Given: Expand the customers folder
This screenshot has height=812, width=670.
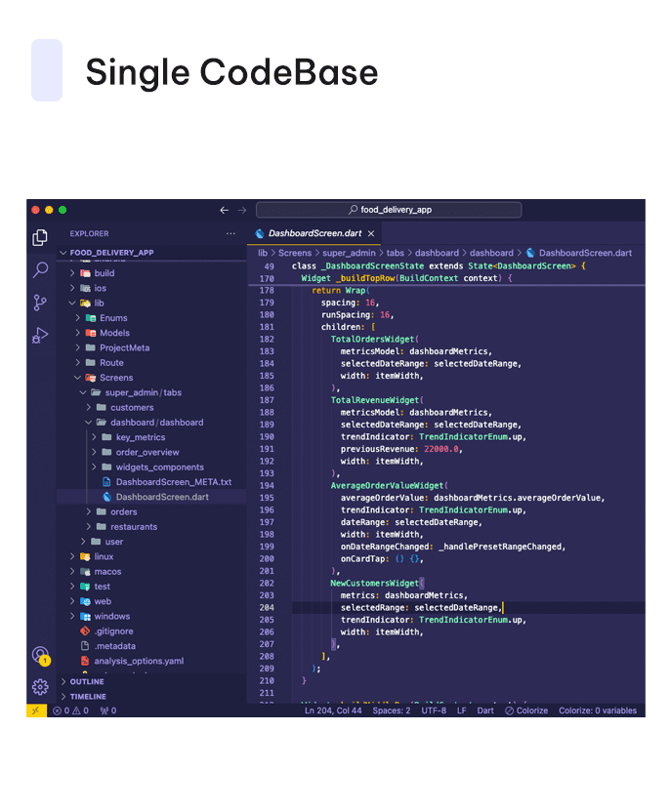Looking at the screenshot, I should (131, 408).
